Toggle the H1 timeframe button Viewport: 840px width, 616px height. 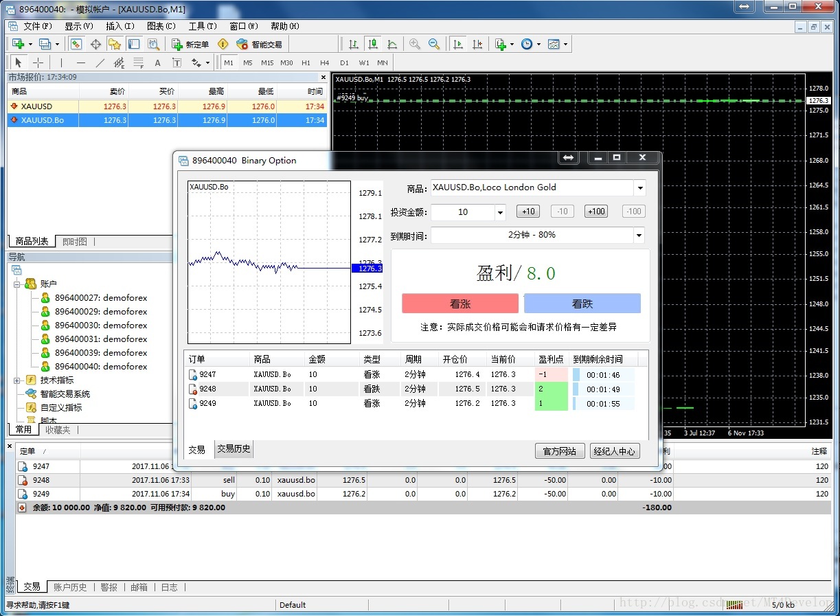click(306, 62)
